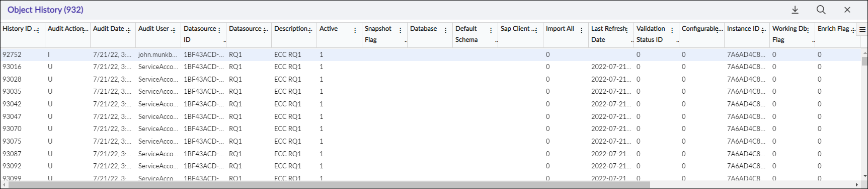Open Enrich Flag column options menu

pos(853,30)
